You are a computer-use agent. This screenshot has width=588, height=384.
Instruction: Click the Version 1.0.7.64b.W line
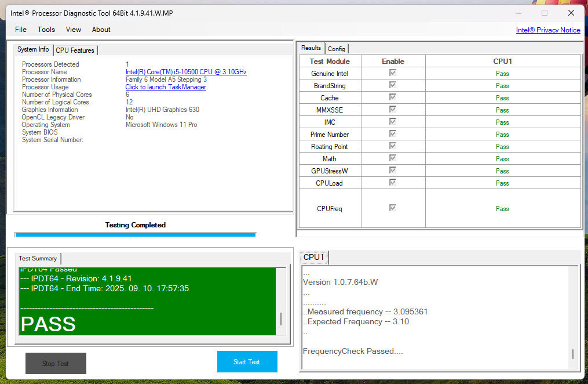341,282
